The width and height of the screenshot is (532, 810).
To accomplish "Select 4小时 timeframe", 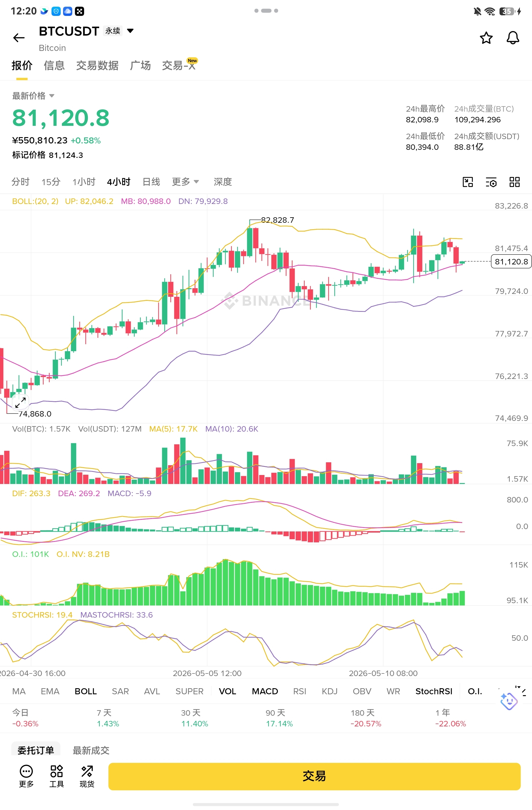I will pyautogui.click(x=119, y=182).
